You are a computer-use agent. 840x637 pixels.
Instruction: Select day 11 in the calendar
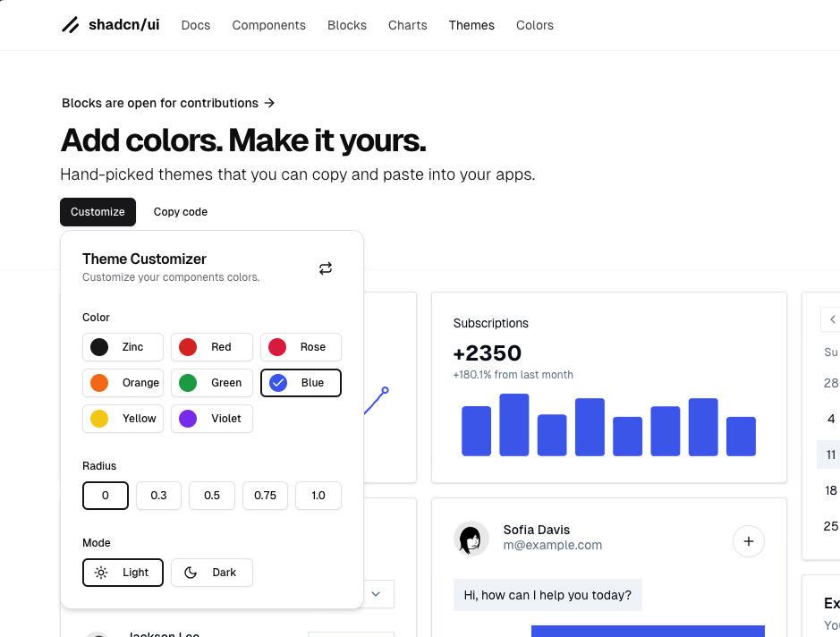point(830,454)
